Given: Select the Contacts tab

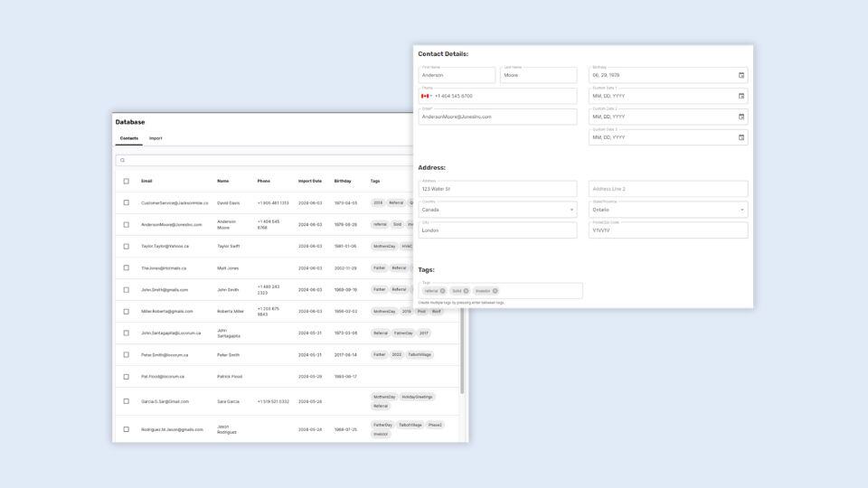Looking at the screenshot, I should click(129, 138).
